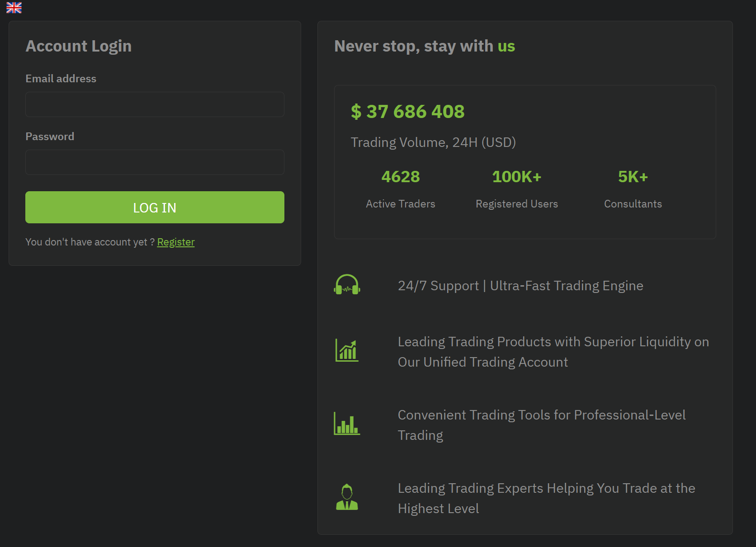The image size is (756, 547).
Task: Click the headphones support icon
Action: click(347, 285)
